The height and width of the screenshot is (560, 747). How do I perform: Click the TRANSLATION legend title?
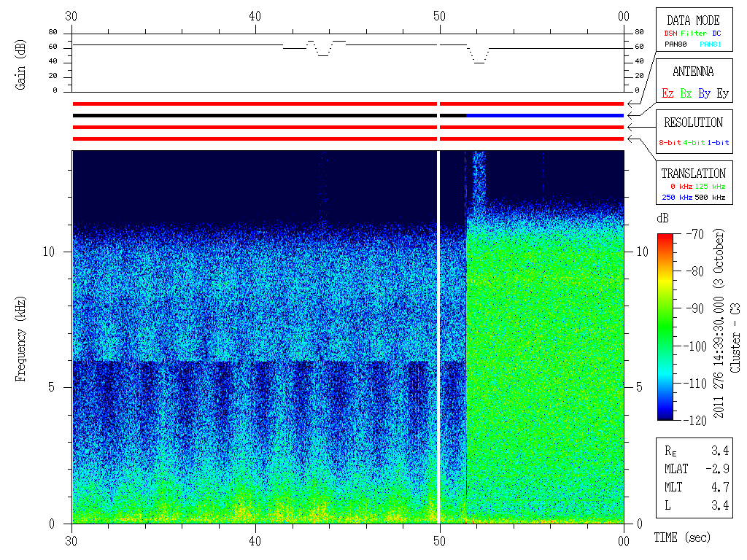(693, 174)
